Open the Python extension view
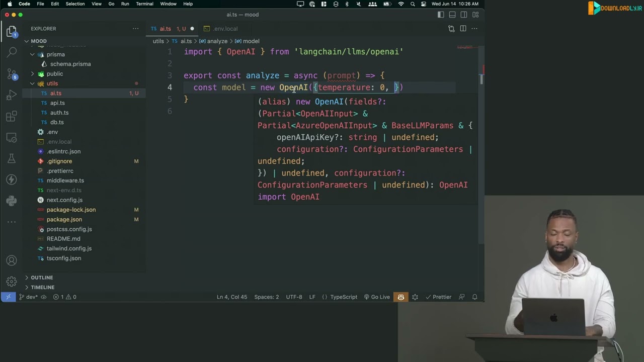 (x=12, y=201)
